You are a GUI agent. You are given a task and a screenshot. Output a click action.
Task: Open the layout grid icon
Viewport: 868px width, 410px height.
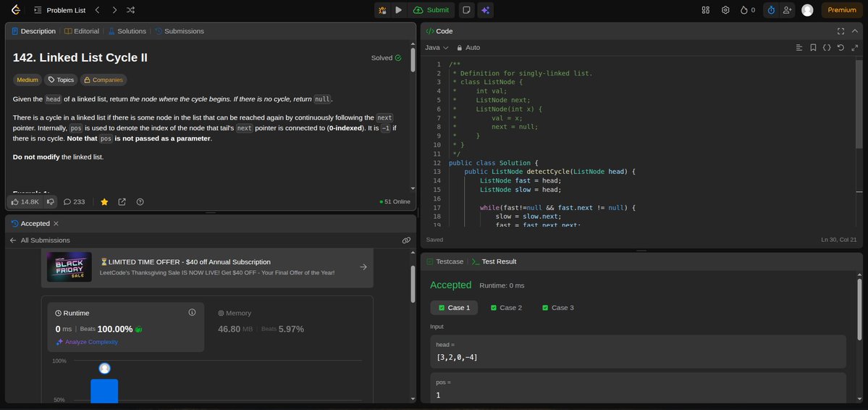click(705, 10)
